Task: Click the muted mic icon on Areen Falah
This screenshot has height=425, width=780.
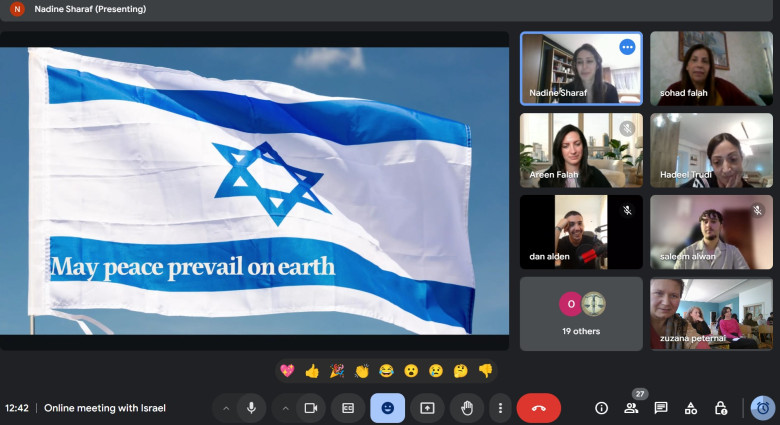Action: (x=627, y=129)
